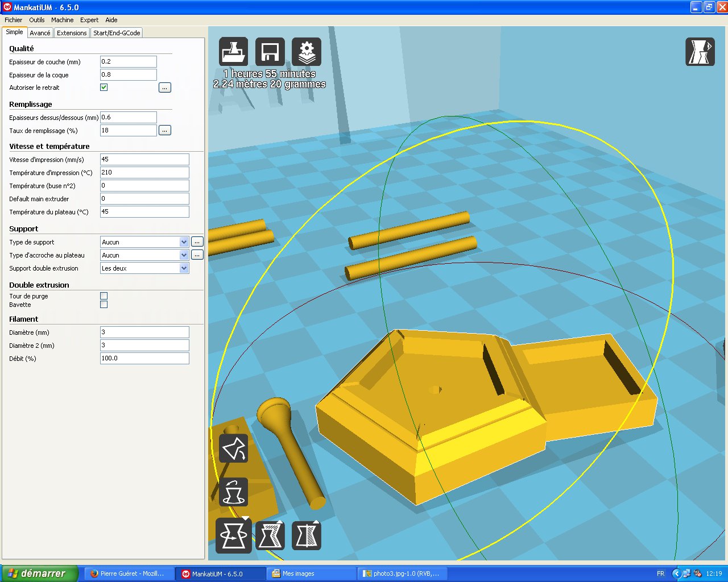Open the view mode icon in the top right
The height and width of the screenshot is (582, 728).
700,52
